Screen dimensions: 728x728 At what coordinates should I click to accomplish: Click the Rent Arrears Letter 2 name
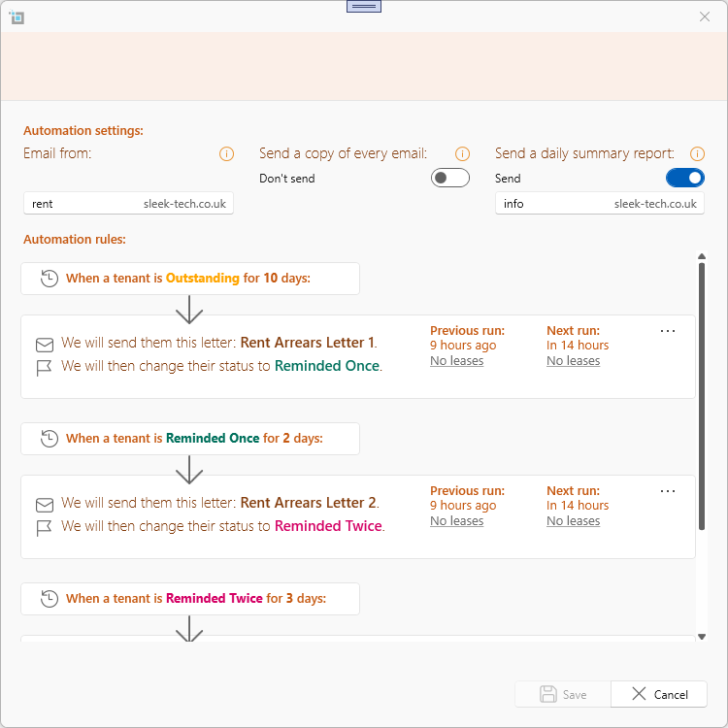(309, 503)
